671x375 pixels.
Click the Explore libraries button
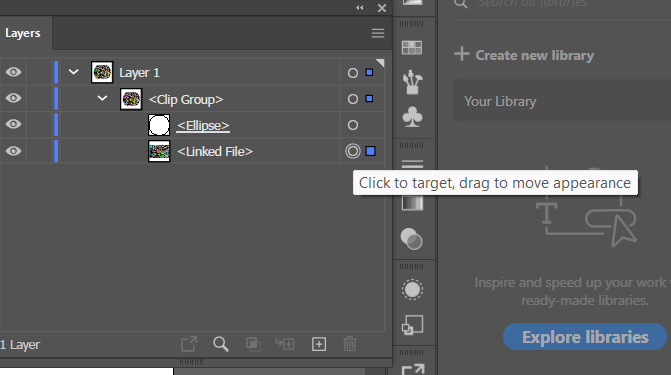585,337
